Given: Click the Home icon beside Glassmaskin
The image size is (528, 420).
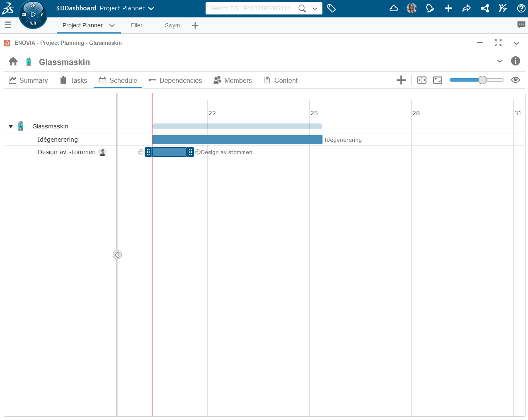Looking at the screenshot, I should pos(13,62).
